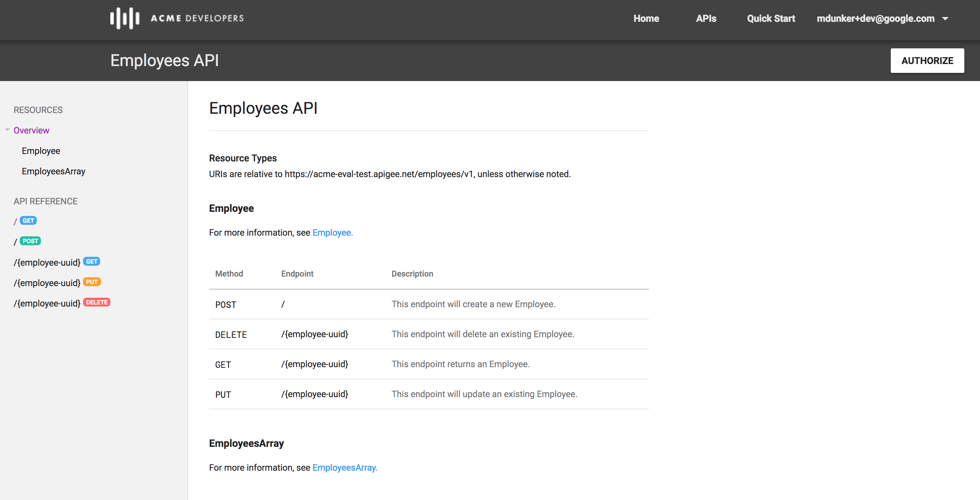Select EmployeesArray in the sidebar

[53, 171]
